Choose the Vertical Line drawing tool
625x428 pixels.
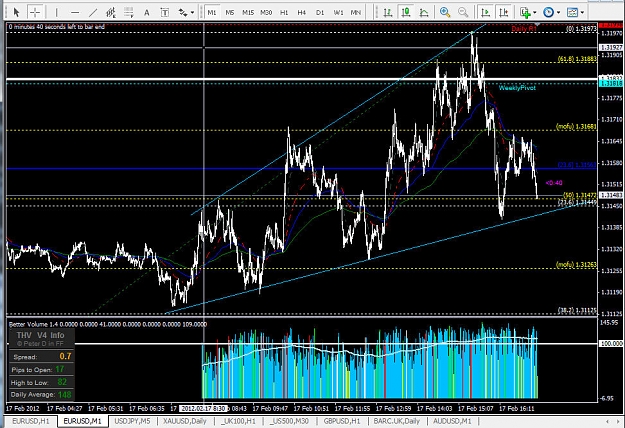pyautogui.click(x=57, y=13)
